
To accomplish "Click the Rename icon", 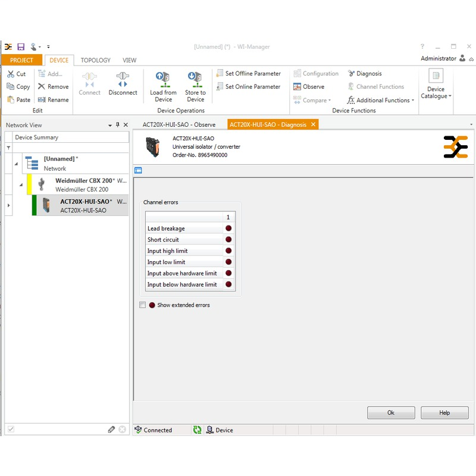I will point(42,99).
